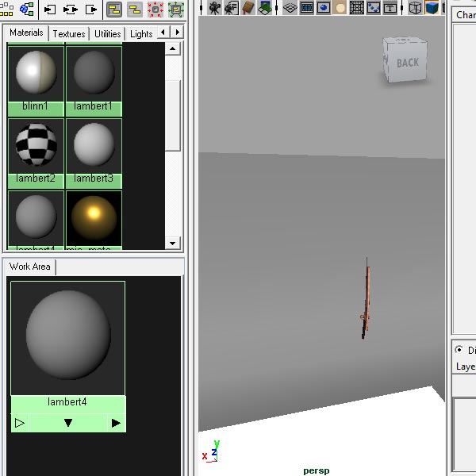Click the materials bin scrollbar thumb

(x=172, y=115)
